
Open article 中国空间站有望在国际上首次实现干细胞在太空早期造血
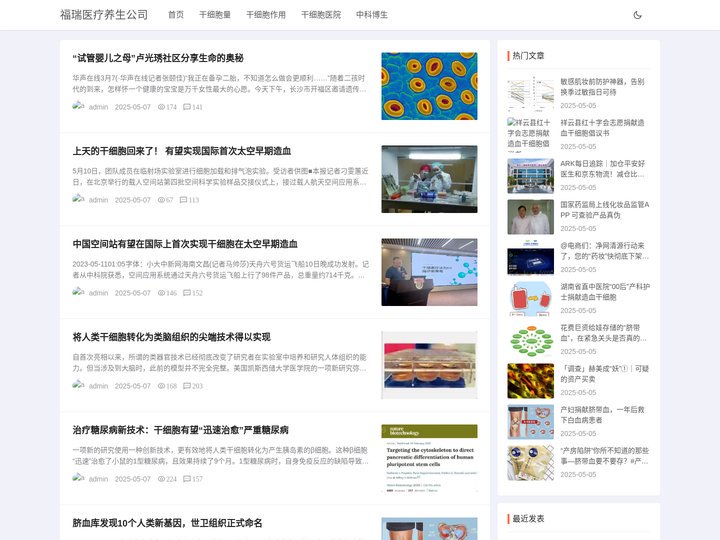(x=185, y=244)
